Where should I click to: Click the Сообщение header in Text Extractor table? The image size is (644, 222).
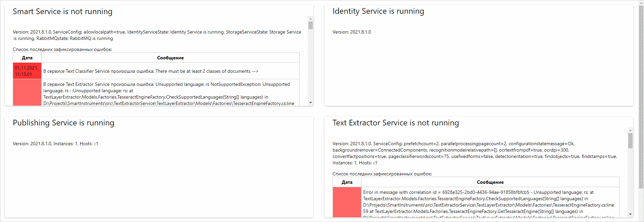pos(490,182)
